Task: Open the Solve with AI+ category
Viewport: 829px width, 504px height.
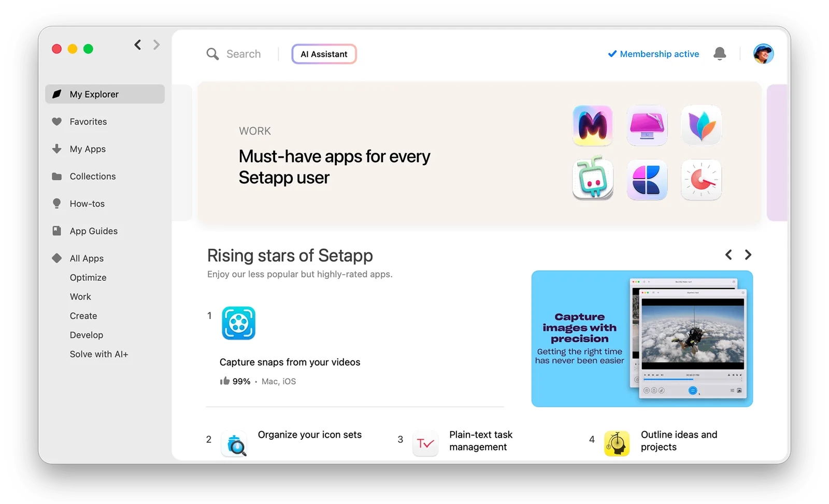Action: click(99, 354)
